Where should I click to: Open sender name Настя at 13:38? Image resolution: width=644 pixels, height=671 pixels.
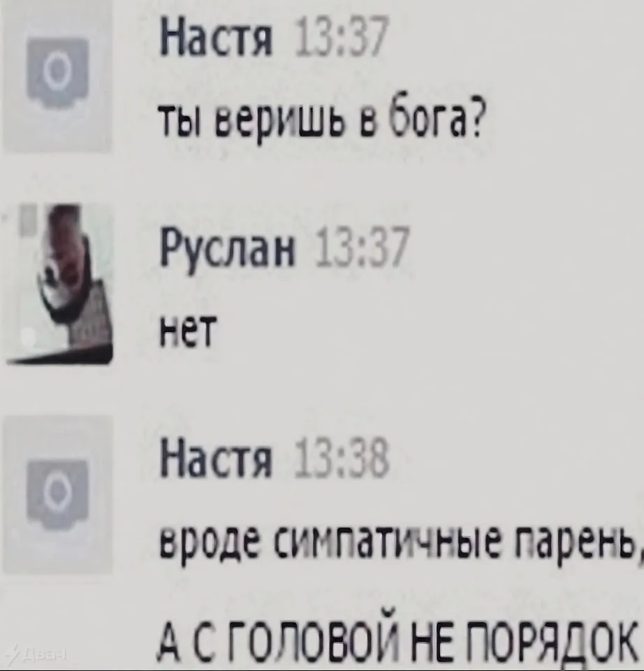tap(216, 461)
